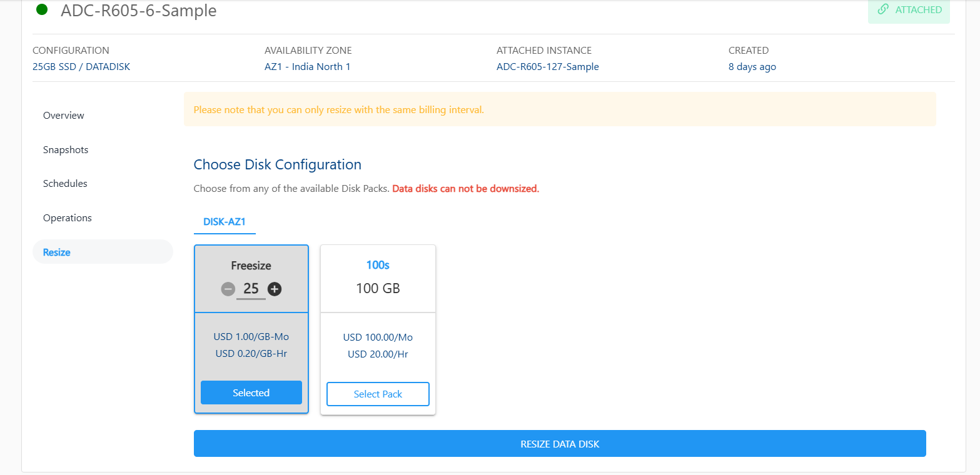Open the Schedules section
The height and width of the screenshot is (475, 980).
(x=65, y=184)
